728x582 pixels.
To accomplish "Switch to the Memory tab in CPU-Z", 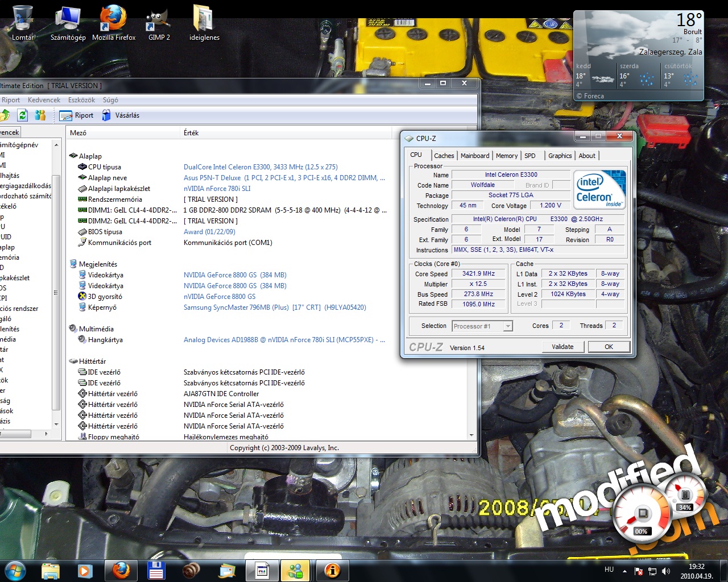I will point(507,156).
